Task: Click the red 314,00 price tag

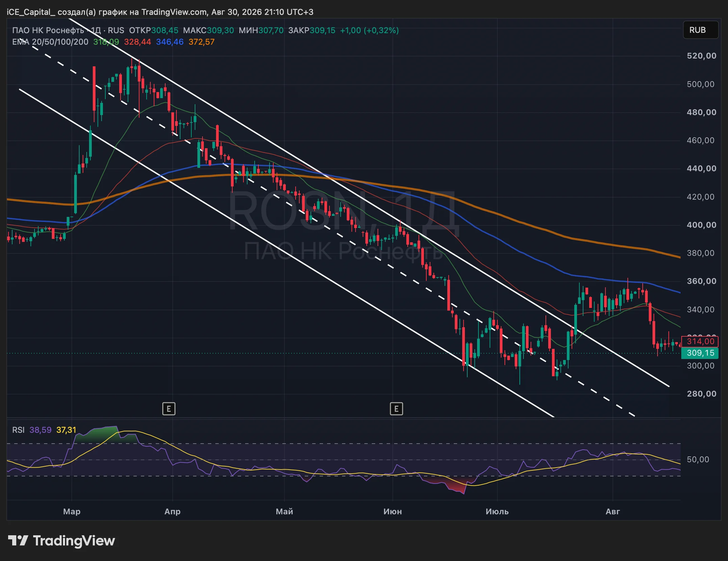Action: (700, 341)
